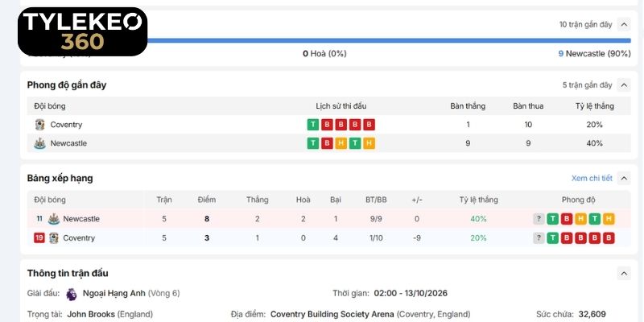The image size is (644, 322).
Task: Click Coventry's -9 goal difference cell
Action: point(417,237)
